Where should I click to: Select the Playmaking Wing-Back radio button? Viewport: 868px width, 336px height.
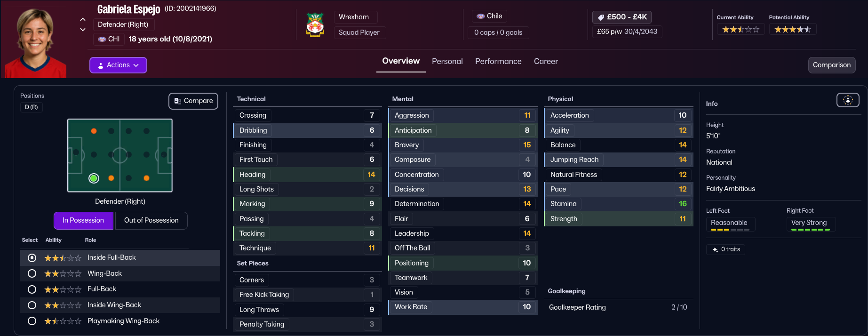[32, 321]
